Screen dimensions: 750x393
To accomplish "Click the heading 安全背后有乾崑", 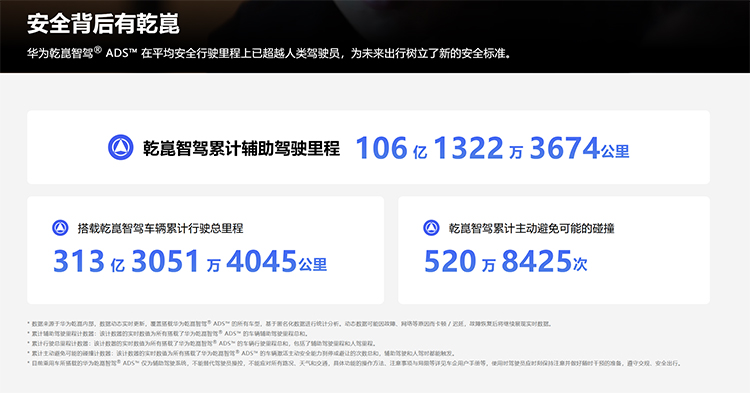I will (103, 23).
